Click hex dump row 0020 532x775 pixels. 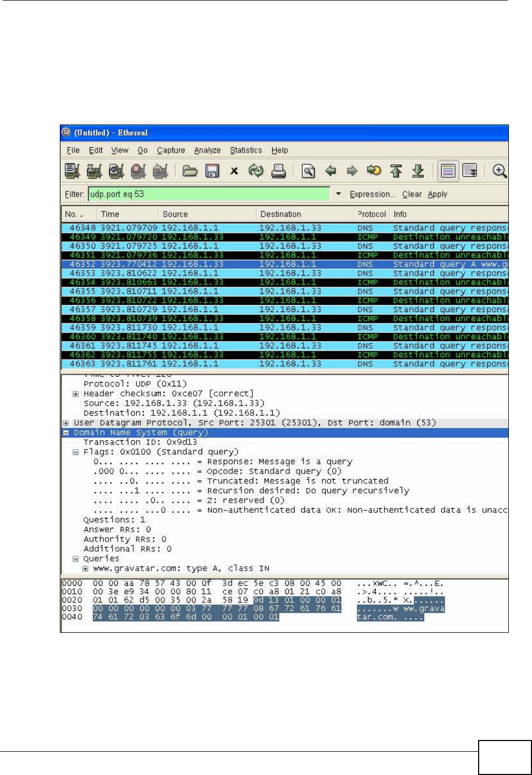coord(253,600)
